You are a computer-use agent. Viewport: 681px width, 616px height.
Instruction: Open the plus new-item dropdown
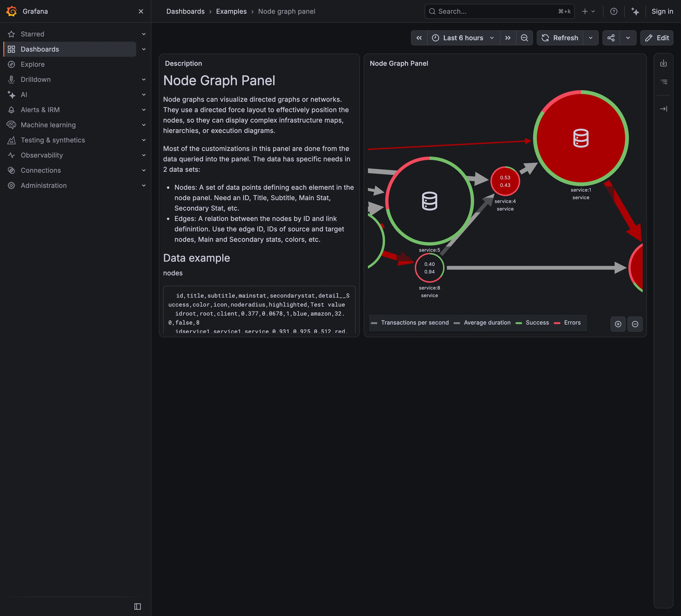[x=588, y=12]
